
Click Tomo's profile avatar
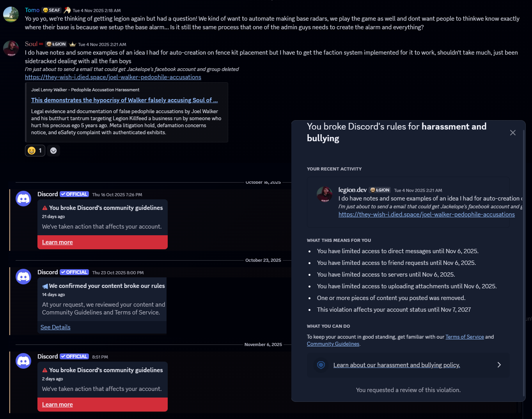(x=11, y=14)
